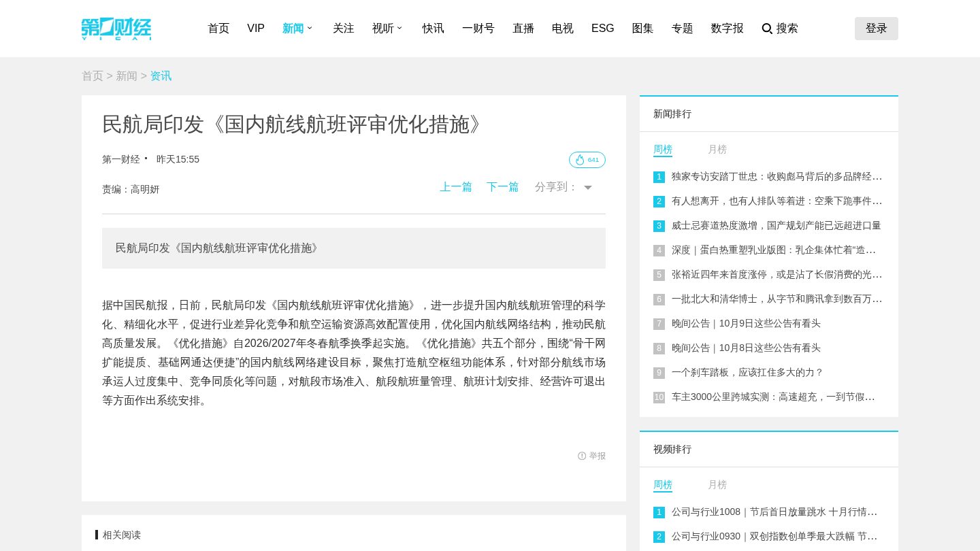Image resolution: width=980 pixels, height=551 pixels.
Task: Open news item 车主3000公里跨城实测
Action: 773,397
